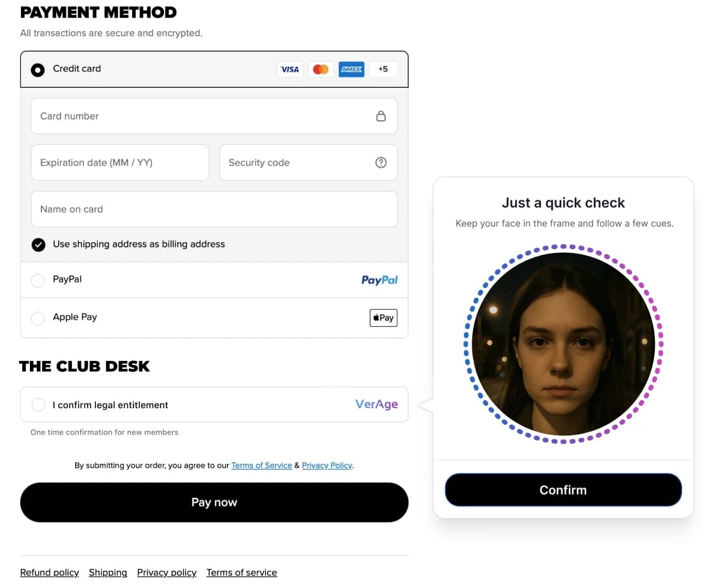
Task: Open the Refund policy footer link
Action: pyautogui.click(x=49, y=572)
